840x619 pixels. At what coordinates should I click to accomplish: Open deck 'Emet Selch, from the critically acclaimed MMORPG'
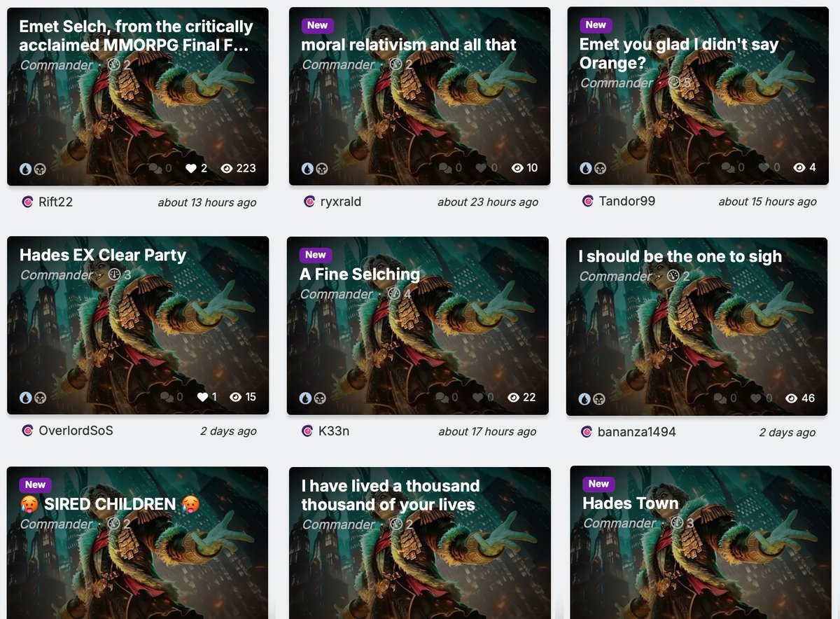coord(136,36)
